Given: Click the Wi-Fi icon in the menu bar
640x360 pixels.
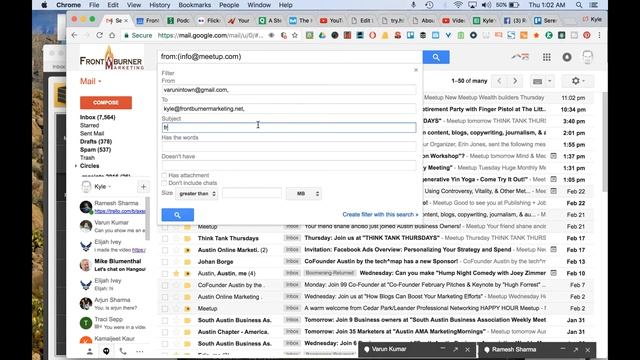Looking at the screenshot, I should [x=458, y=5].
